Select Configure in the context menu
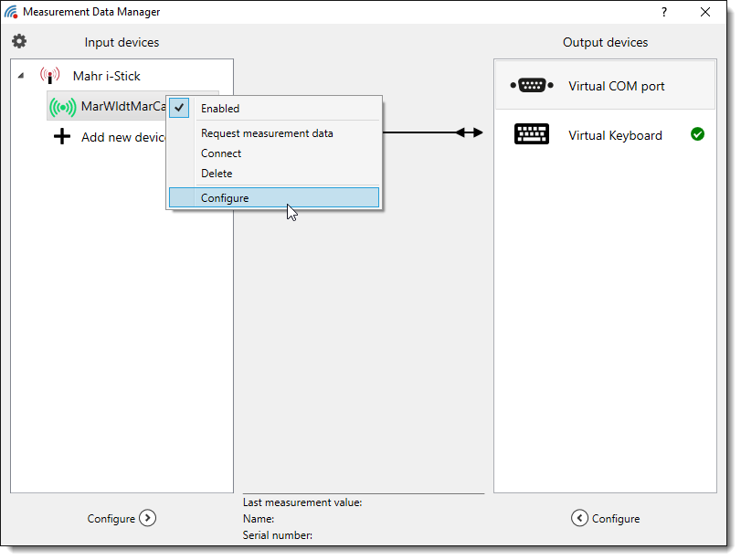Screen dimensions: 741x560 [225, 197]
